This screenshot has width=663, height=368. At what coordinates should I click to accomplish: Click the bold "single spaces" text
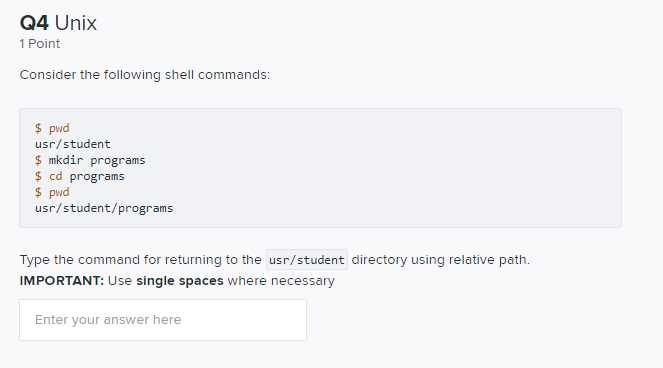pyautogui.click(x=180, y=281)
